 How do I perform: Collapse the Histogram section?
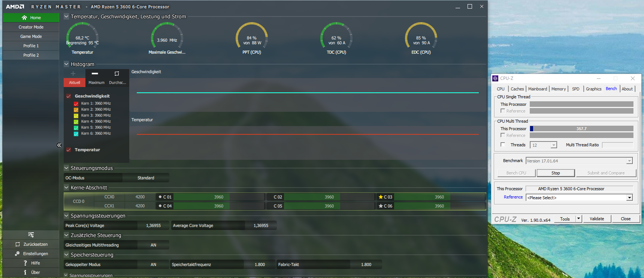[x=66, y=64]
